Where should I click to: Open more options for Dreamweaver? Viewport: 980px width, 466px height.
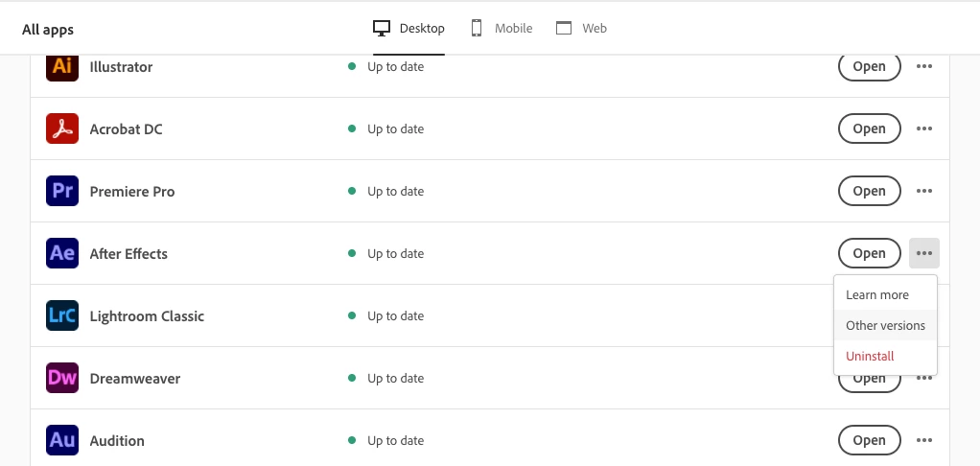[924, 379]
